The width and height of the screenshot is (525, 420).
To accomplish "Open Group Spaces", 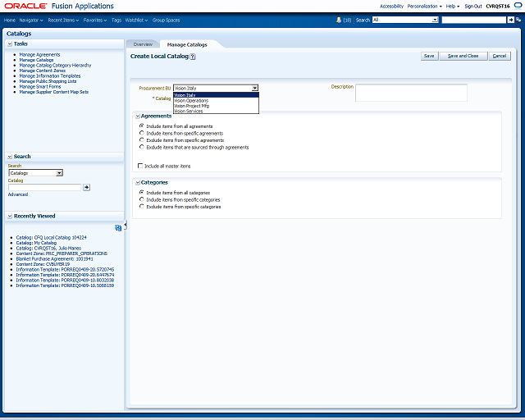I will (166, 20).
